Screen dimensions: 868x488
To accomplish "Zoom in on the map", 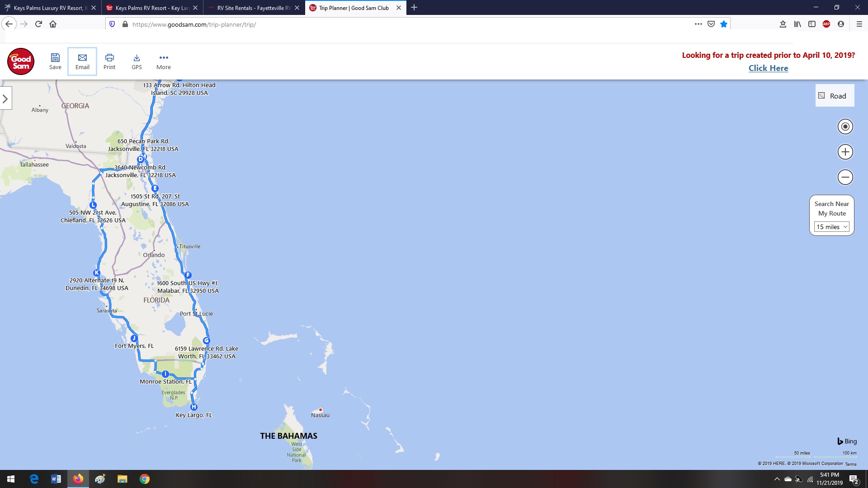I will [x=845, y=152].
